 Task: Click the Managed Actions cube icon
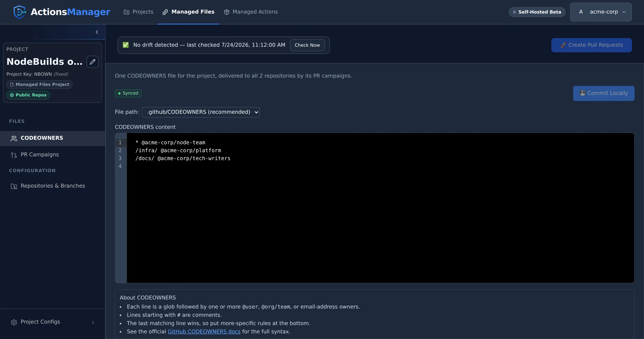point(227,12)
